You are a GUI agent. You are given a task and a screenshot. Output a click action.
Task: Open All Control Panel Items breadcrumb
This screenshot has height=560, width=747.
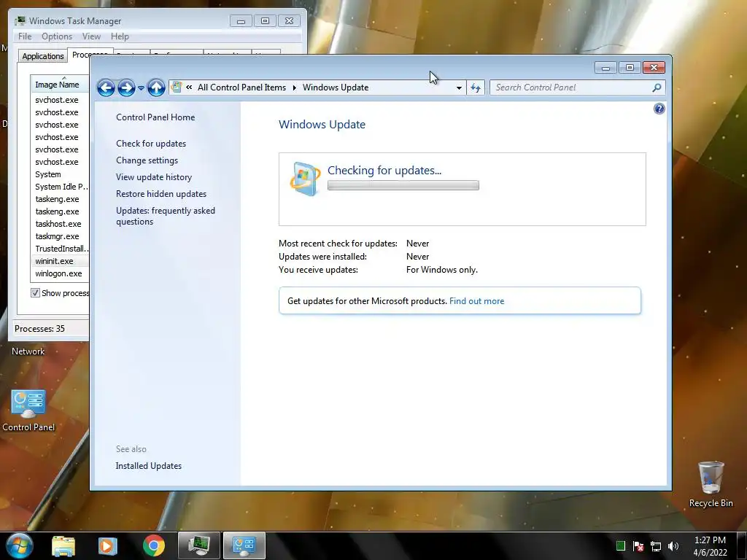click(x=241, y=87)
